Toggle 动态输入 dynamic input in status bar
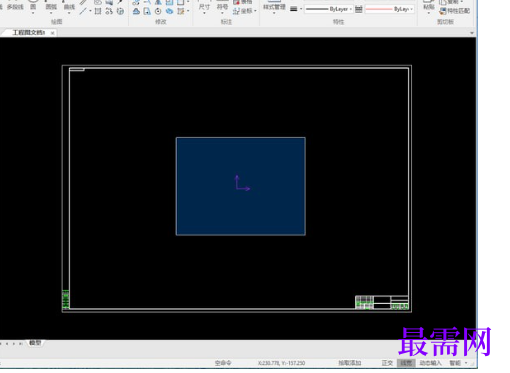Screen dimensions: 510x373 430,363
